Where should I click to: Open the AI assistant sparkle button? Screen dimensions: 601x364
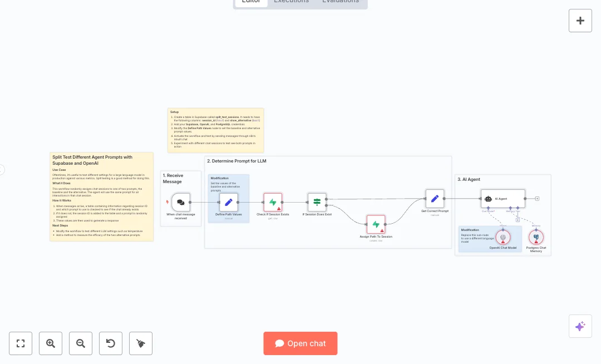(x=580, y=326)
